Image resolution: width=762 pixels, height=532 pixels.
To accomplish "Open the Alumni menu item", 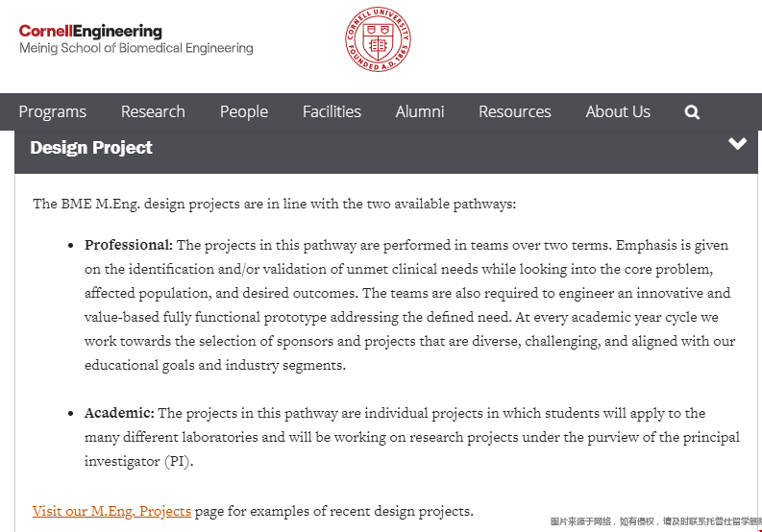I will click(420, 111).
